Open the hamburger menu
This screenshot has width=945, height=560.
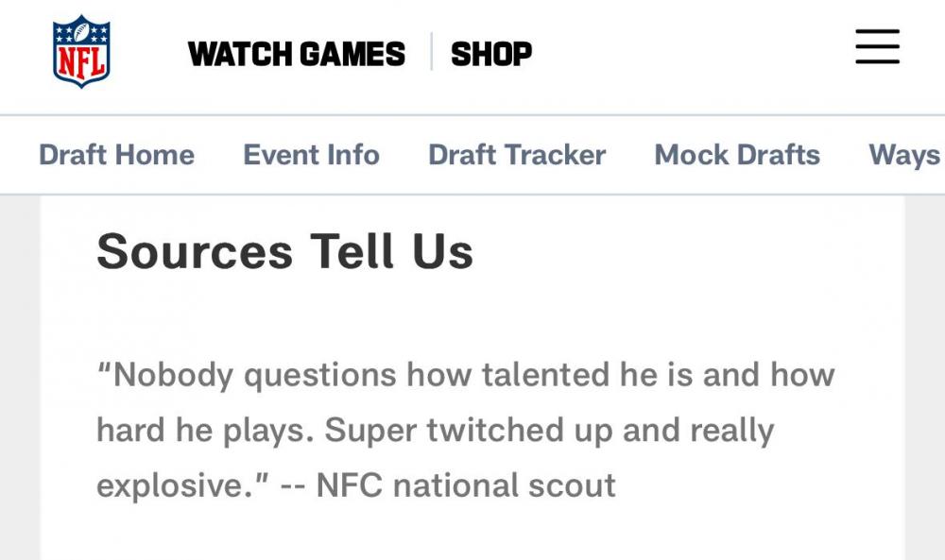pos(877,47)
